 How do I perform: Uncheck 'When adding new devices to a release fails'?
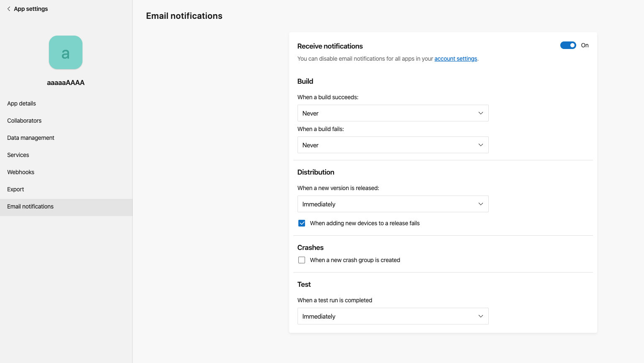302,223
